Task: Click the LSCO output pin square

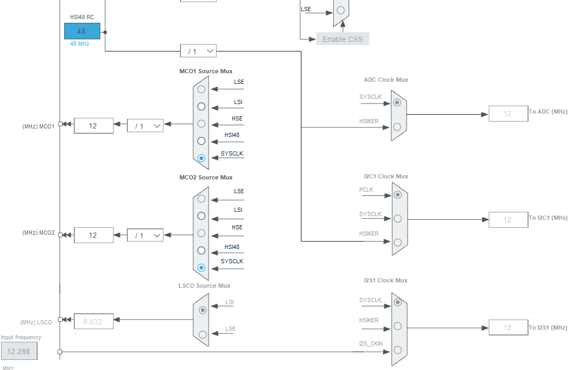Action: click(x=60, y=320)
